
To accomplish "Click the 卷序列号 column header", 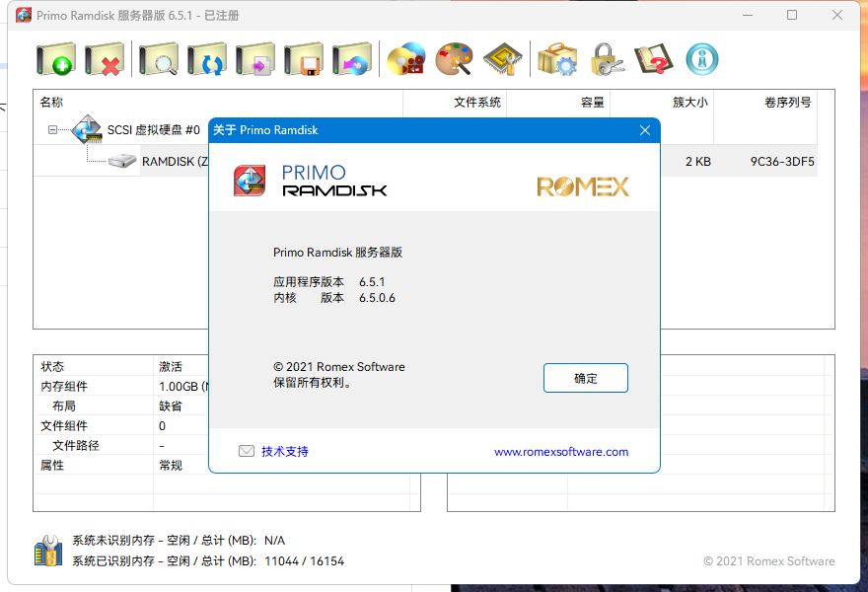I will 765,103.
